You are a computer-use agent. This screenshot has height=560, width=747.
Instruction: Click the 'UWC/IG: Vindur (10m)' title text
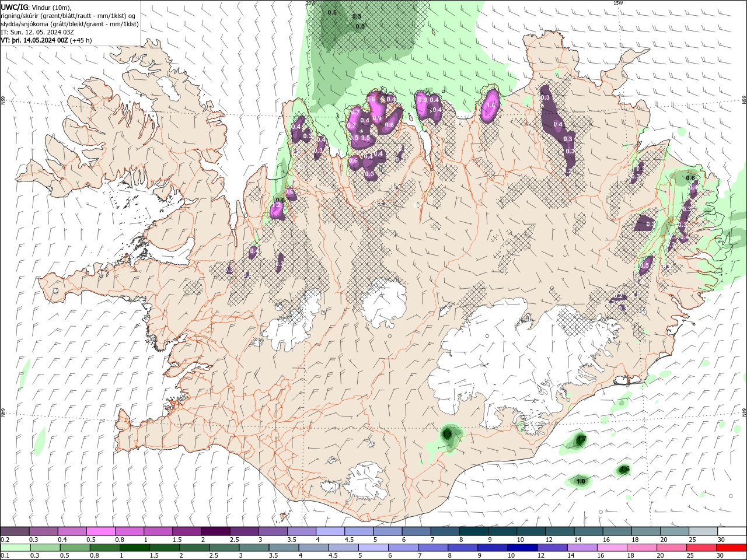(x=36, y=7)
